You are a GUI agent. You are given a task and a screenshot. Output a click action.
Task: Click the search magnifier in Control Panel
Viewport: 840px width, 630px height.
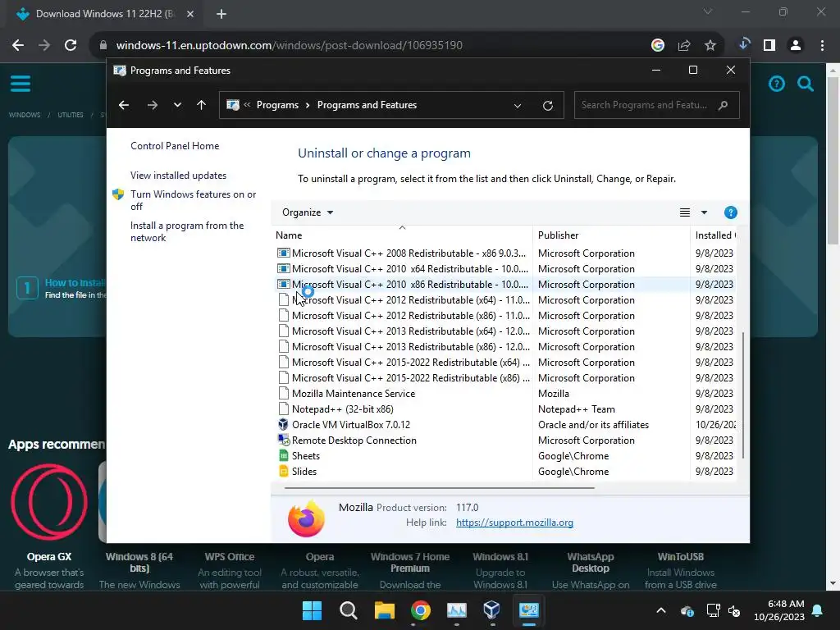tap(724, 105)
